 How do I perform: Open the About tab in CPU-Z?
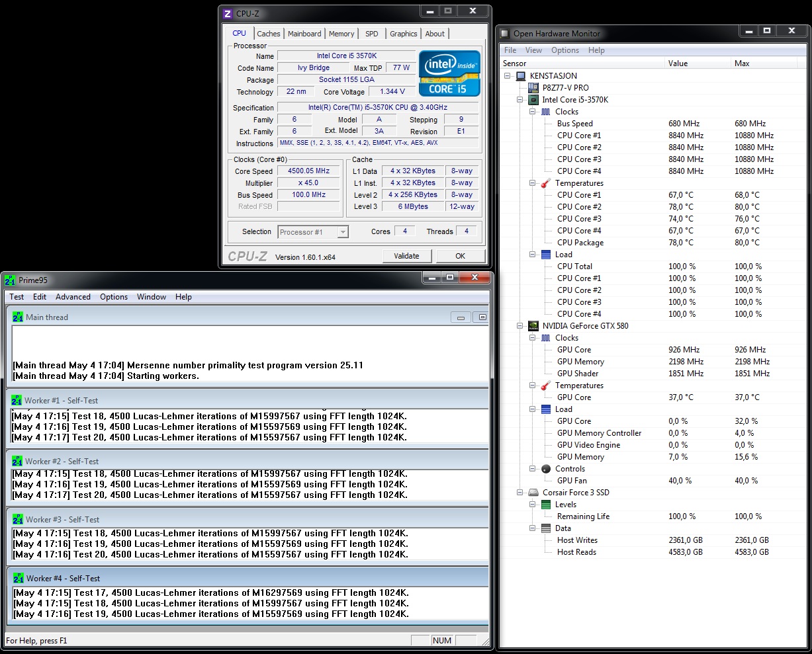[x=435, y=34]
